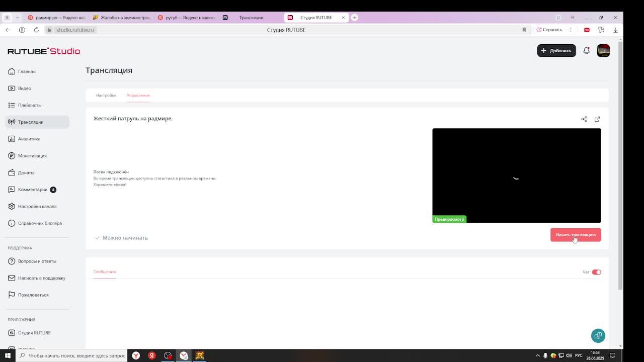Click the Поток подключён text
This screenshot has height=362, width=644.
tap(111, 172)
